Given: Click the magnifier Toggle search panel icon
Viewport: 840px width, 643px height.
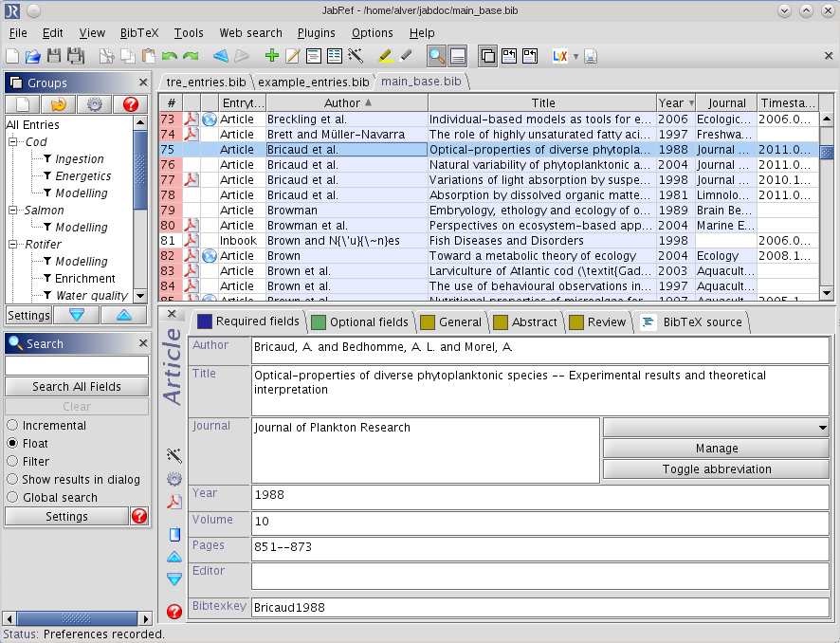Looking at the screenshot, I should click(x=436, y=56).
